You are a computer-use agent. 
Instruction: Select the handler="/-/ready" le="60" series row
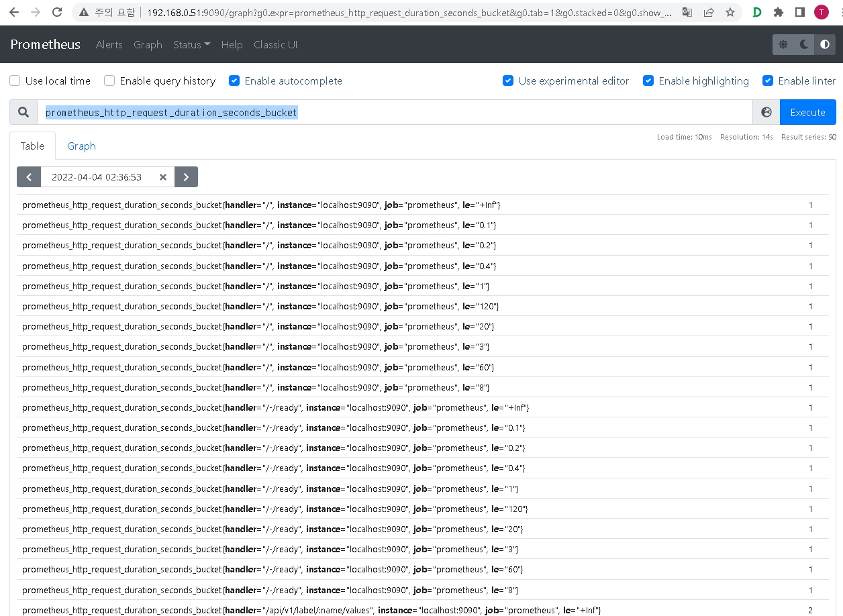423,569
